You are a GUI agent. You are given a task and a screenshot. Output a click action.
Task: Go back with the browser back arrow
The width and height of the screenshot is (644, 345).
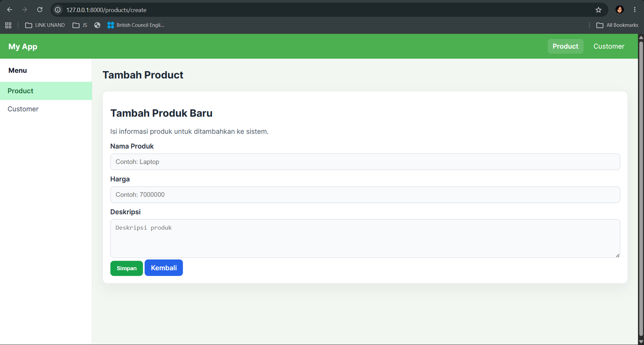pos(10,10)
